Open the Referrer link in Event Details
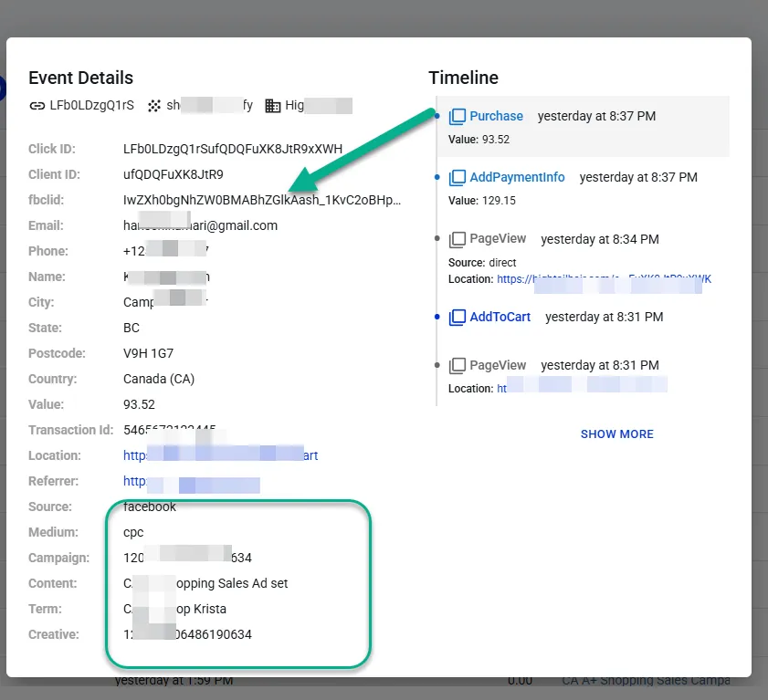 (192, 481)
